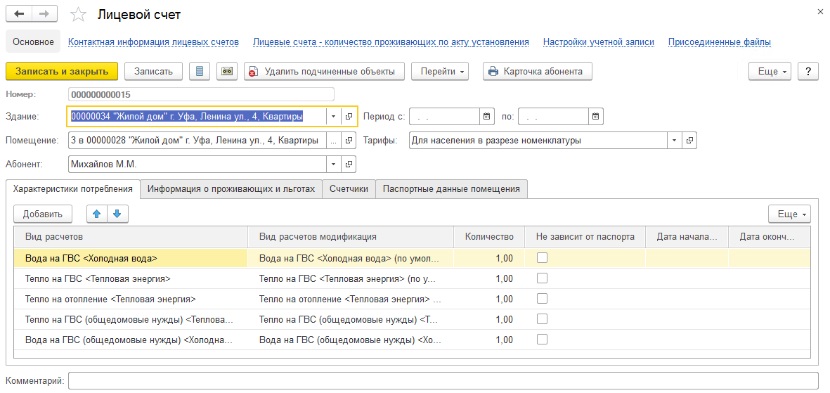Open the top toolbar Еще menu
The image size is (830, 393).
(x=769, y=72)
